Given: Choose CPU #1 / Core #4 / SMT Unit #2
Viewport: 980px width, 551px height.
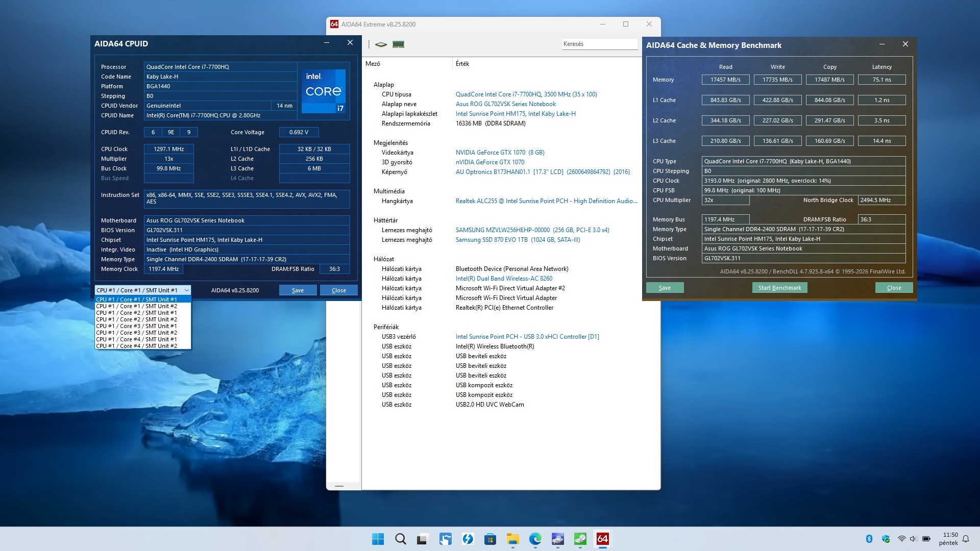Looking at the screenshot, I should point(136,346).
